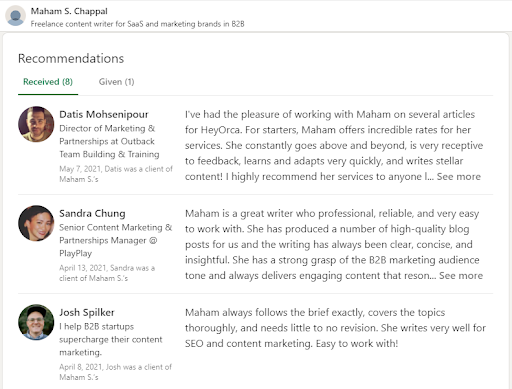The width and height of the screenshot is (512, 389).
Task: Click the Maham S. Chappal header name
Action: point(69,11)
